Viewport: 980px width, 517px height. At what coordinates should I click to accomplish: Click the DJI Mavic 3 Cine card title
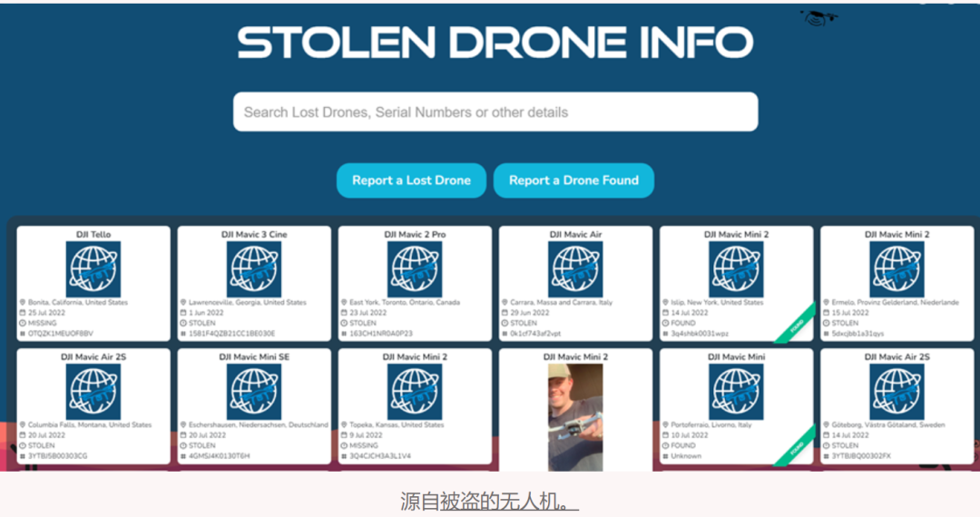click(x=254, y=234)
